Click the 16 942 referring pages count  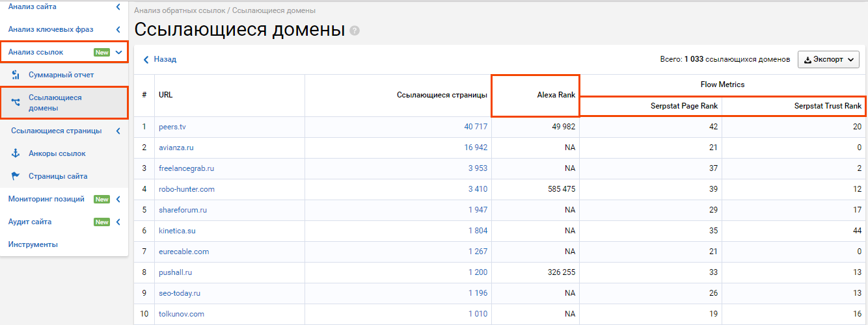pyautogui.click(x=476, y=148)
